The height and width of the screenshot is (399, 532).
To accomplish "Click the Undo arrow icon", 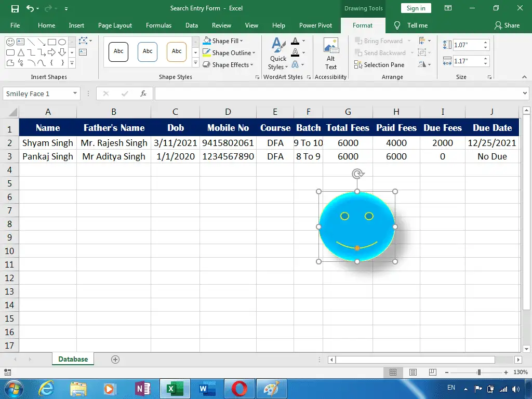I will coord(30,8).
